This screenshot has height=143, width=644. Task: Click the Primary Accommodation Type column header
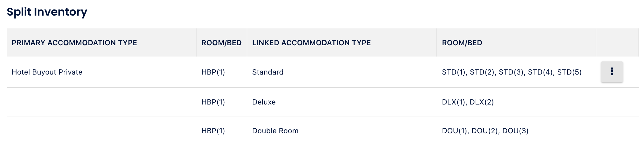click(74, 43)
